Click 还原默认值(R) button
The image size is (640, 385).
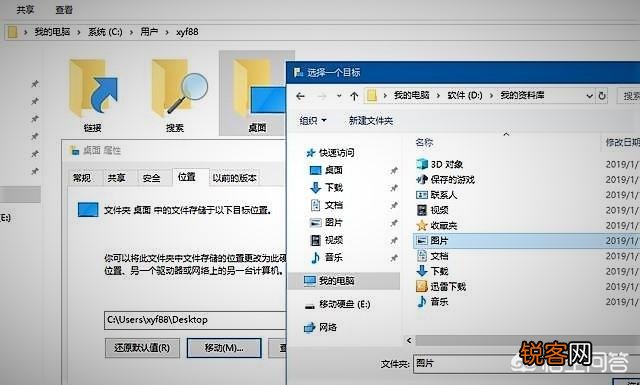point(142,348)
